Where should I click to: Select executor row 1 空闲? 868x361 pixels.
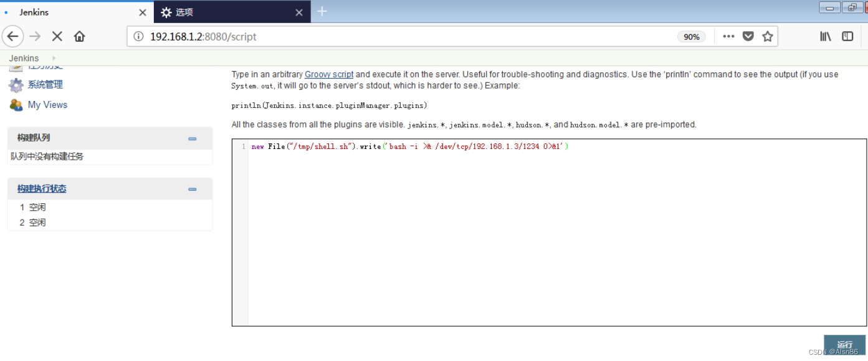(33, 207)
